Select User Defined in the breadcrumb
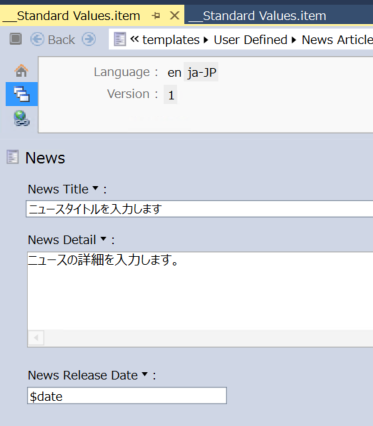Image resolution: width=373 pixels, height=426 pixels. pyautogui.click(x=250, y=40)
